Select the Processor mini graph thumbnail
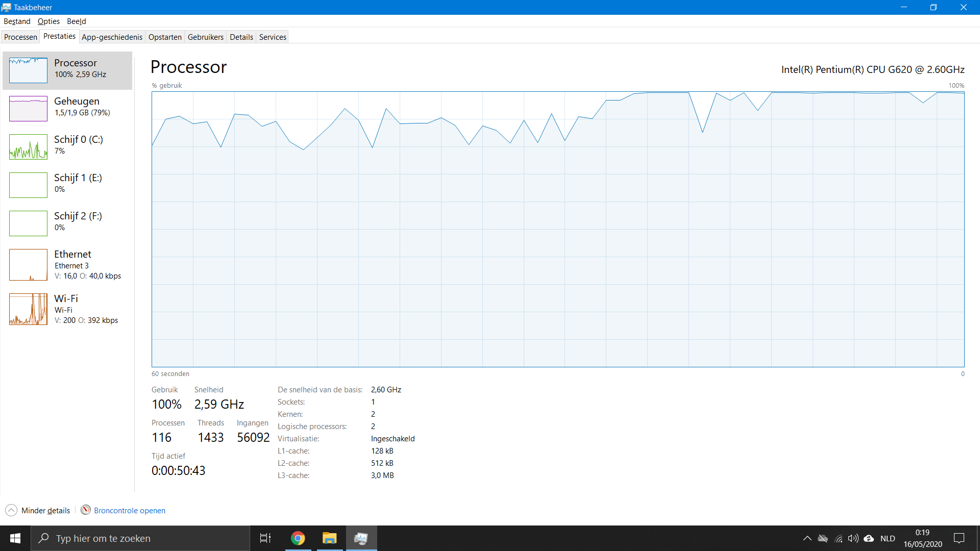This screenshot has height=551, width=980. (x=28, y=70)
